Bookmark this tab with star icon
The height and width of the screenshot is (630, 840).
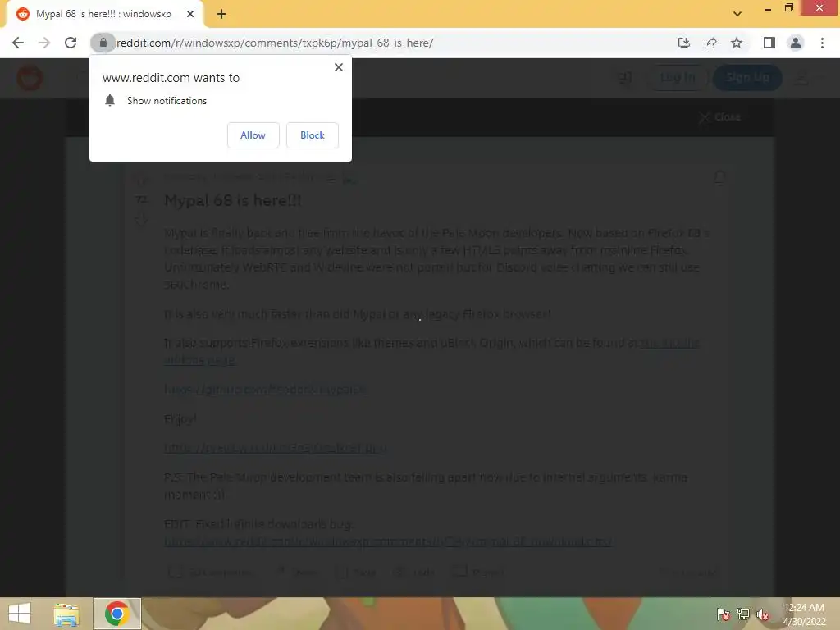tap(737, 43)
